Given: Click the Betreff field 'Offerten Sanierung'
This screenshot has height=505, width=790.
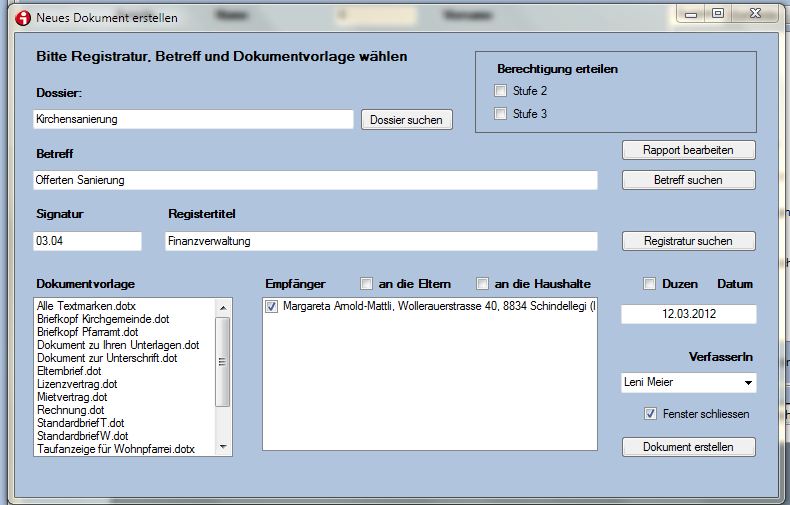Looking at the screenshot, I should pyautogui.click(x=315, y=181).
